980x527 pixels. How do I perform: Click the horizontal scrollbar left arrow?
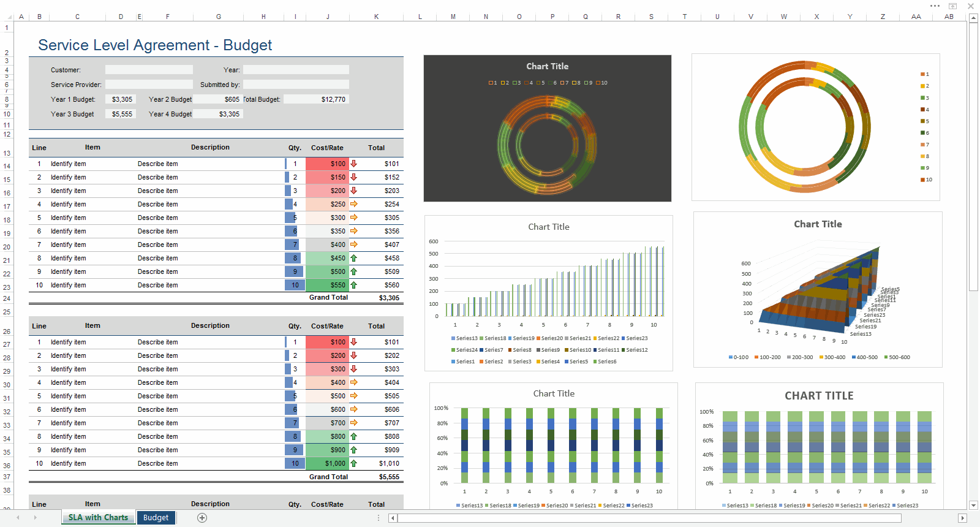point(393,518)
